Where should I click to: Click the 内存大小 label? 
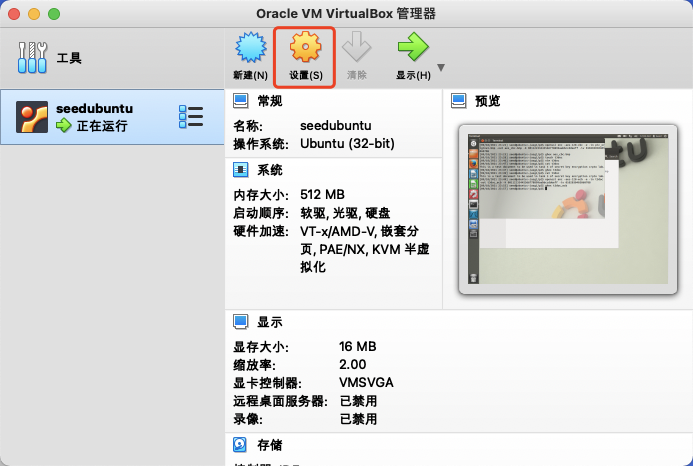tap(261, 195)
